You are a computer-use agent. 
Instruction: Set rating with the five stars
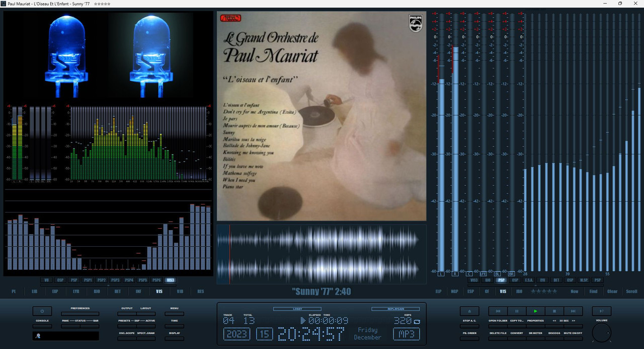[x=544, y=291]
